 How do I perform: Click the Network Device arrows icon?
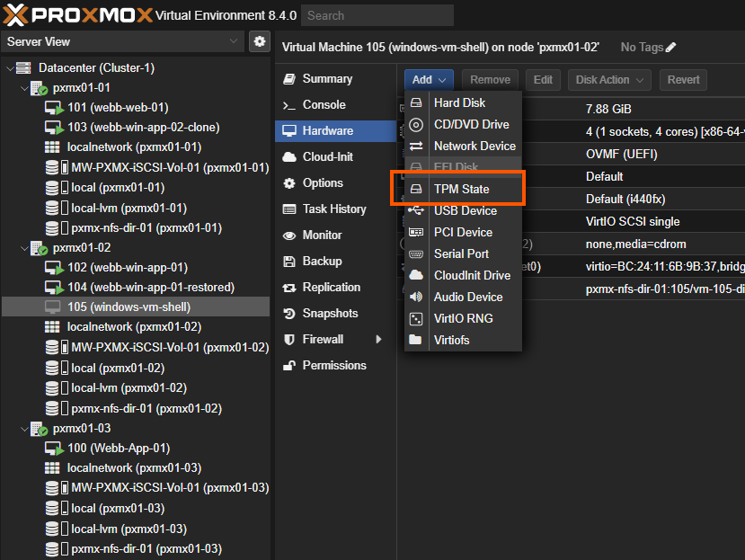416,146
